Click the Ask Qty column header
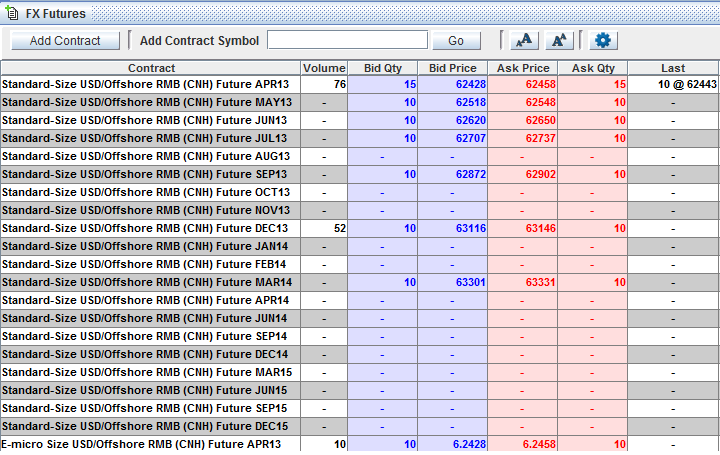Screen dimensions: 720x455 click(x=593, y=68)
